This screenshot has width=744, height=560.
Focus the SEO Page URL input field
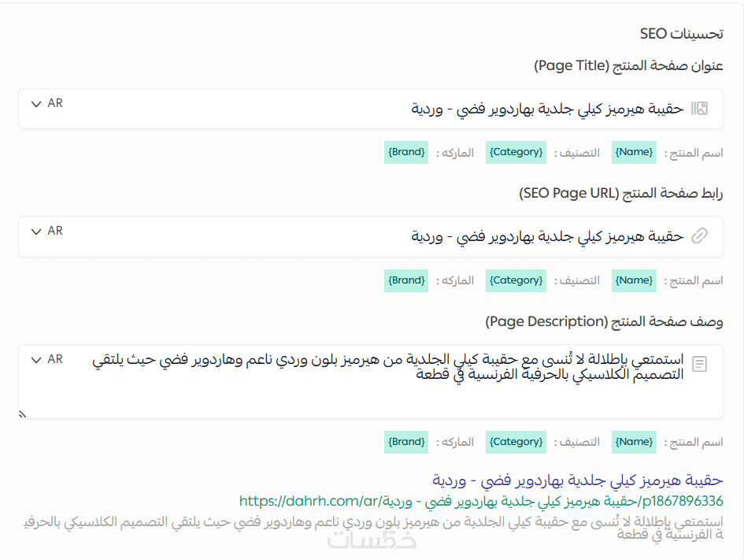click(371, 236)
